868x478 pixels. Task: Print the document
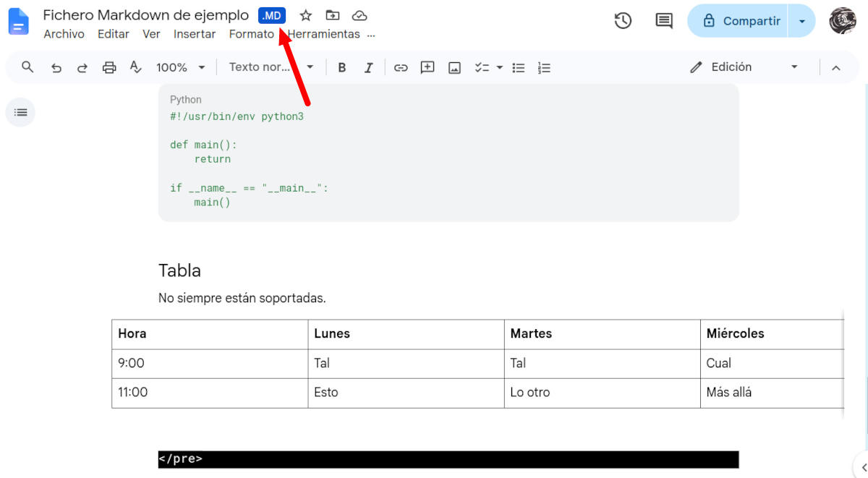click(109, 67)
